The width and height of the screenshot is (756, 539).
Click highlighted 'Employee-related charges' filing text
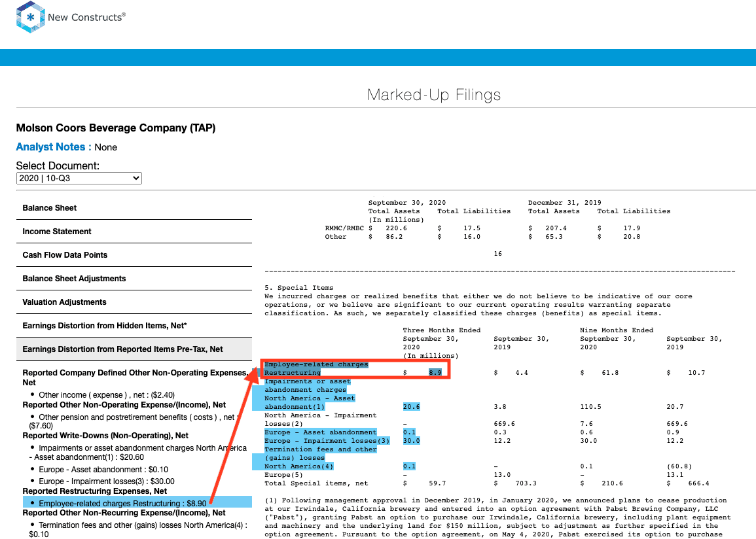tap(316, 364)
